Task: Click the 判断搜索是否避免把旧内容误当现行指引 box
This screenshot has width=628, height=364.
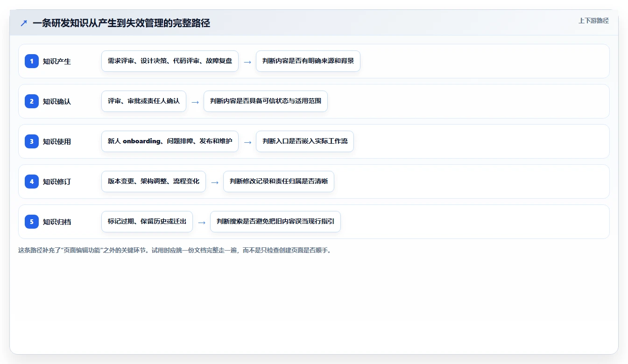Action: [275, 222]
